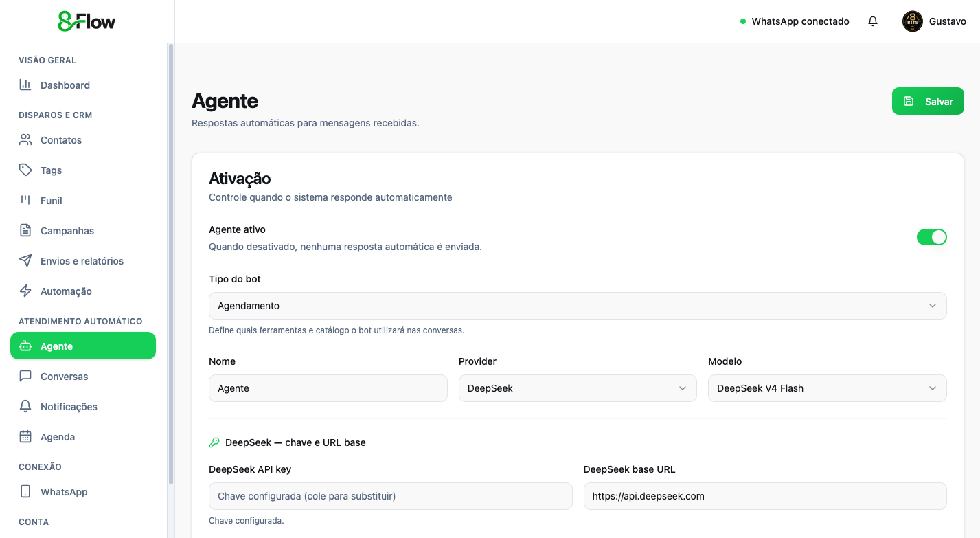Click the 8Flow logo
980x538 pixels.
tap(87, 21)
